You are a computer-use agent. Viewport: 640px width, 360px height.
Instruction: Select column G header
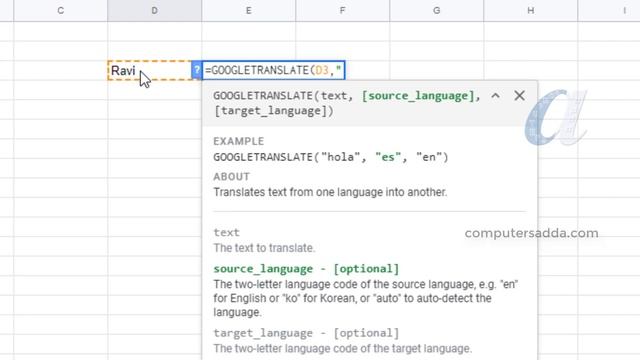click(436, 11)
